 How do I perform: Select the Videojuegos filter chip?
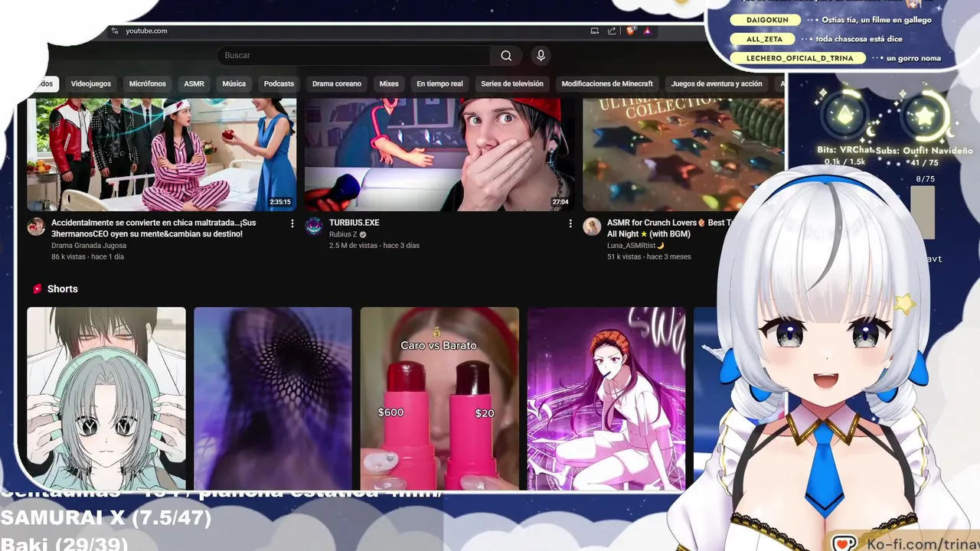[91, 83]
